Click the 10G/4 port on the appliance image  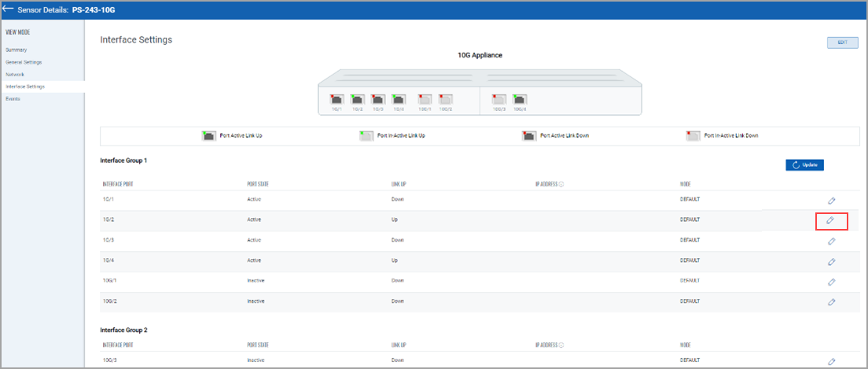(519, 100)
